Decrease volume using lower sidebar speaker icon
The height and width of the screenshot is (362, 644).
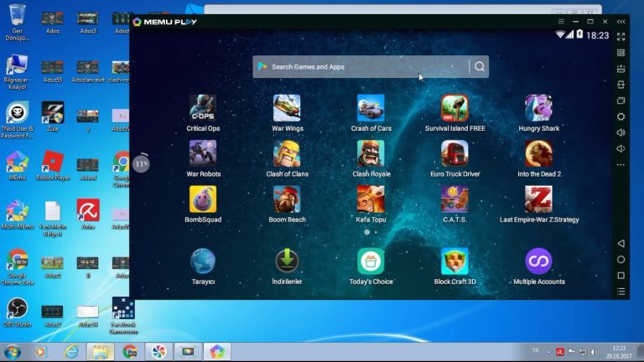(x=621, y=148)
